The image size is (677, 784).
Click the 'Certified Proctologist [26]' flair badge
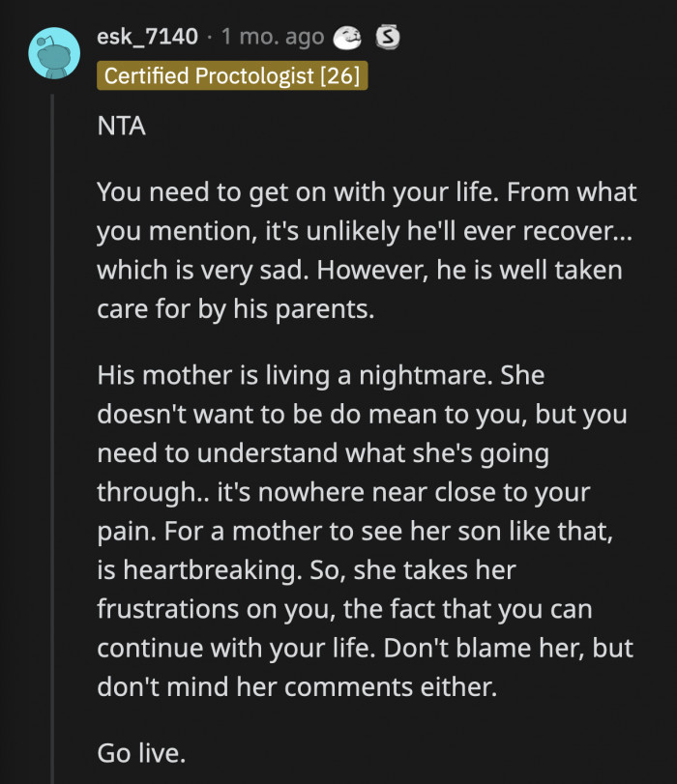click(x=231, y=76)
